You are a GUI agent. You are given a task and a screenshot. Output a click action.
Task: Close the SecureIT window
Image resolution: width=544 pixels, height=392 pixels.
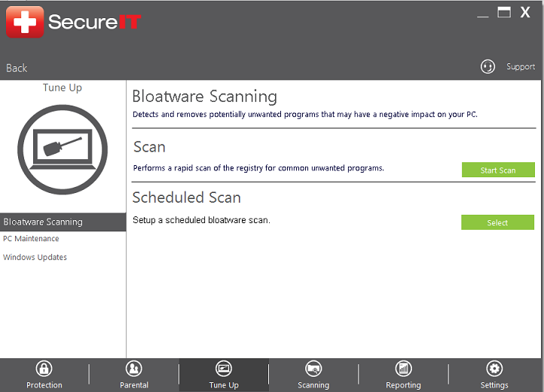coord(525,13)
